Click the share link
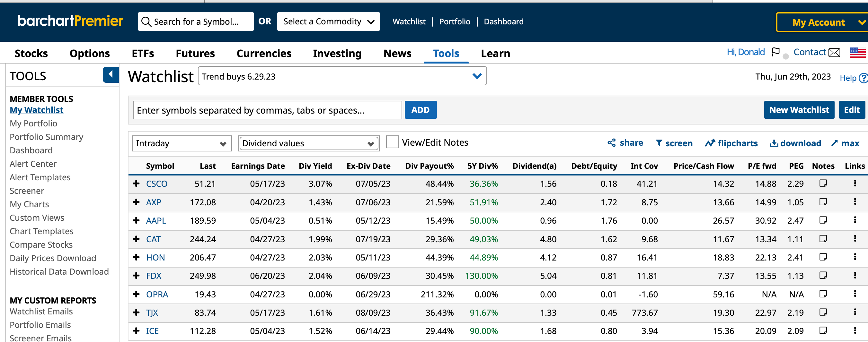The image size is (868, 342). [625, 143]
